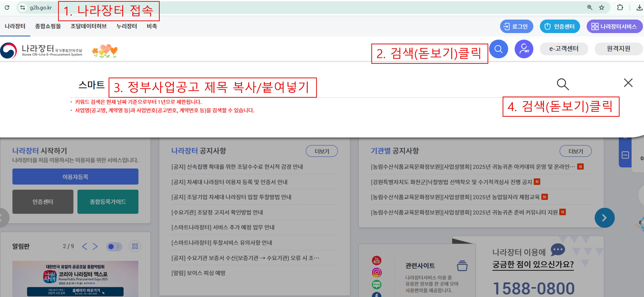Select the 누리장터 top tab
Image resolution: width=644 pixels, height=297 pixels.
(126, 26)
